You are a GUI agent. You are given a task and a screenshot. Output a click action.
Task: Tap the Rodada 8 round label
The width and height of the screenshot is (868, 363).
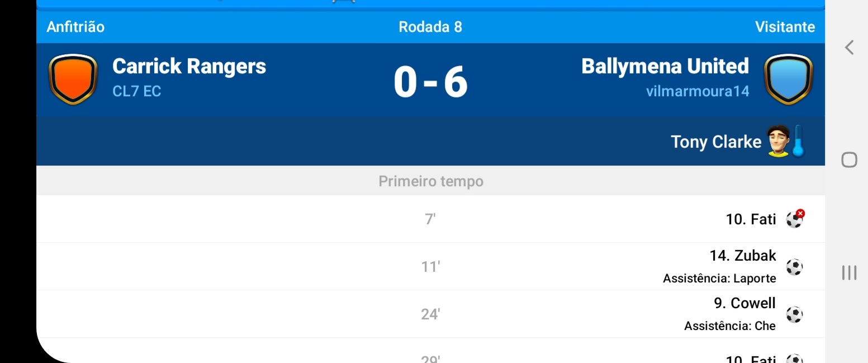coord(430,27)
